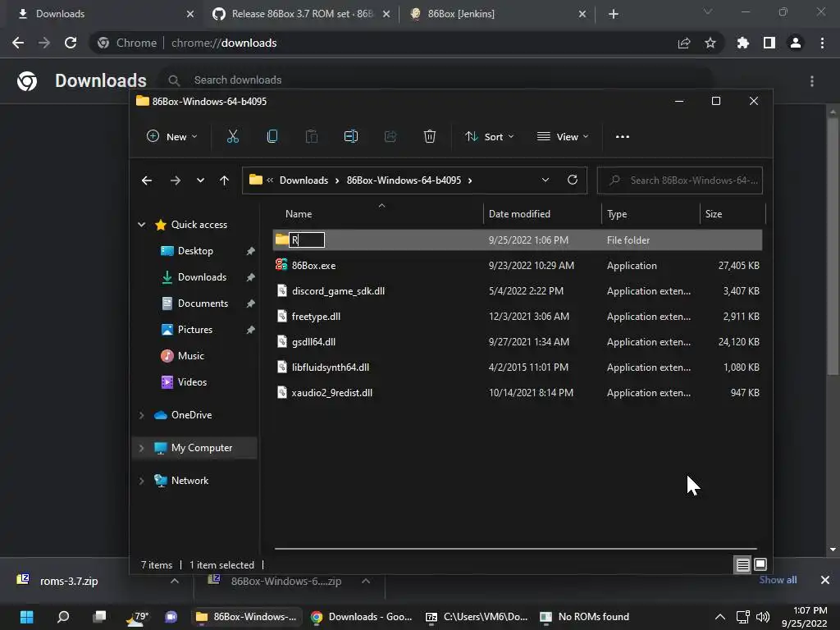Switch to details view layout icon
Viewport: 840px width, 630px height.
pyautogui.click(x=742, y=564)
